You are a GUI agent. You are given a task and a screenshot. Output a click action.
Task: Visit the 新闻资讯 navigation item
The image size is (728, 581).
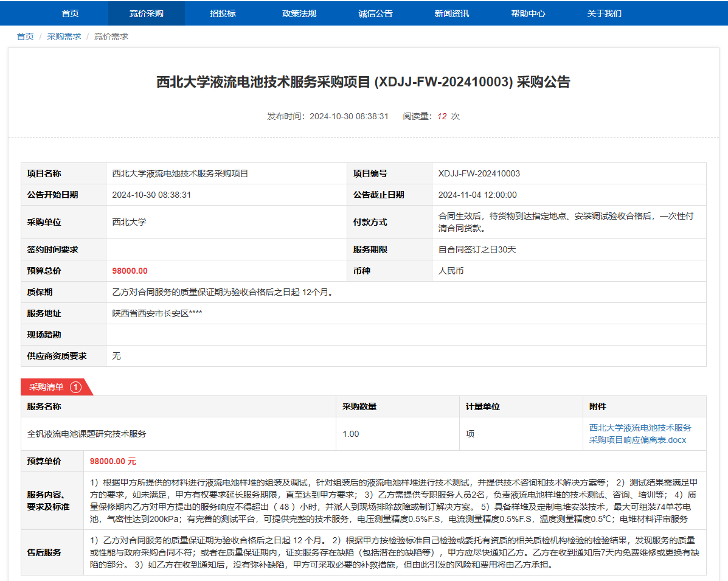(x=452, y=13)
